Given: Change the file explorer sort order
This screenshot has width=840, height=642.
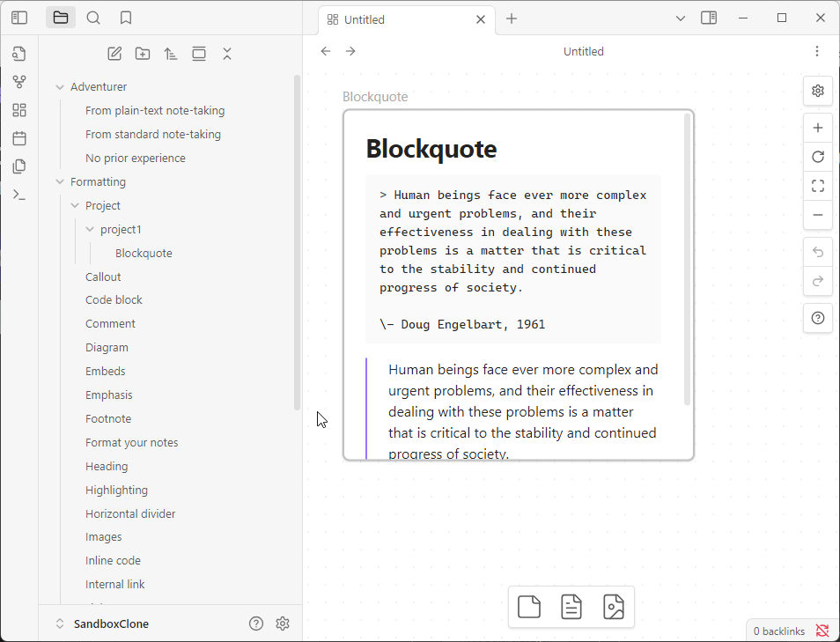Looking at the screenshot, I should (171, 54).
